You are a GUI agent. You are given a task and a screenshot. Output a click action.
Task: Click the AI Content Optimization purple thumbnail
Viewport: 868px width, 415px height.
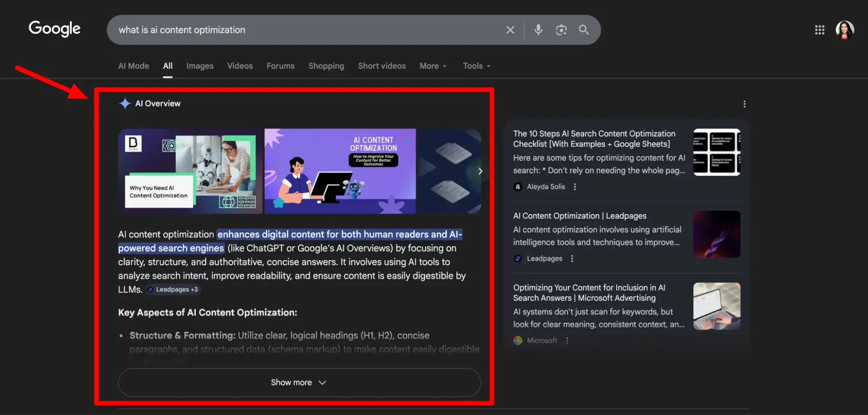tap(340, 171)
